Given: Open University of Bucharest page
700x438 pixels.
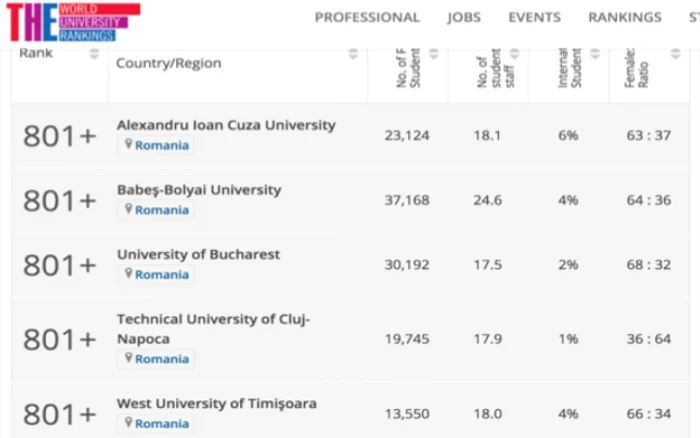Looking at the screenshot, I should click(198, 254).
